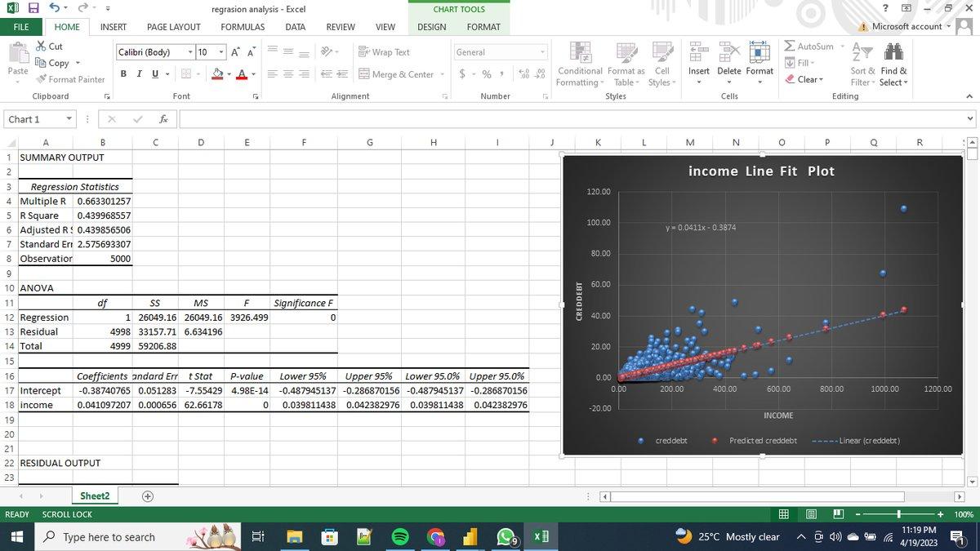Select the Sheet2 worksheet tab
This screenshot has height=551, width=980.
pyautogui.click(x=95, y=495)
